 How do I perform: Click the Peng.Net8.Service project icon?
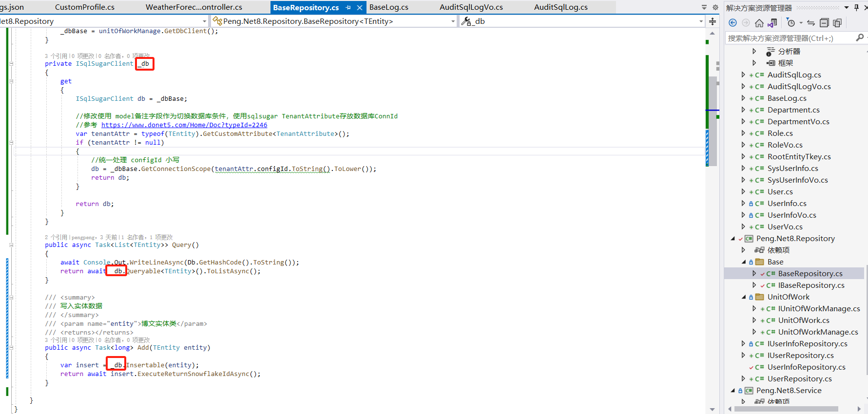tap(749, 391)
